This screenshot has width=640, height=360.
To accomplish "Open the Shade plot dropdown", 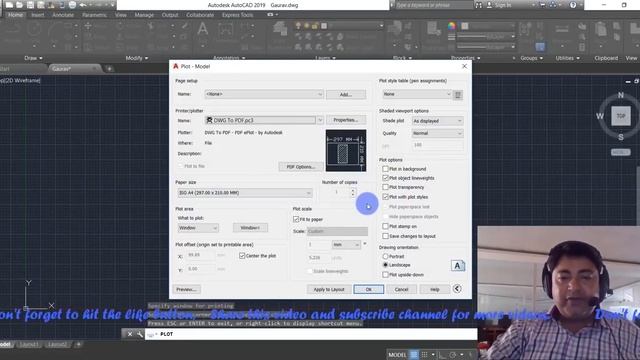I will 438,121.
